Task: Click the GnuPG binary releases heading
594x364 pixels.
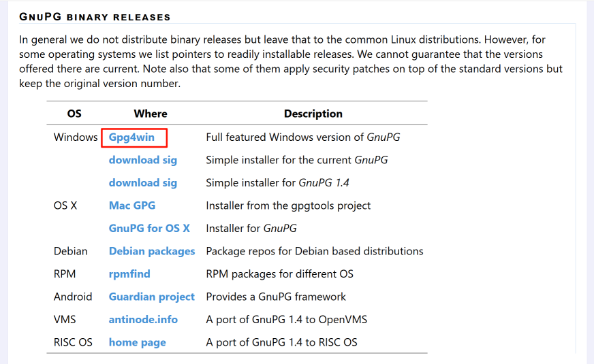Action: (x=95, y=16)
